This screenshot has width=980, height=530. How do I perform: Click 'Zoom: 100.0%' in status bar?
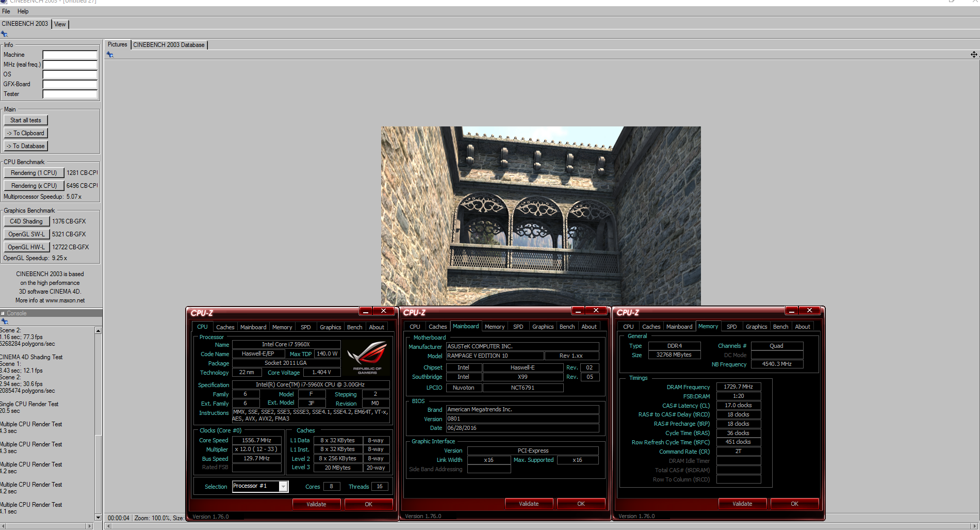pyautogui.click(x=152, y=518)
